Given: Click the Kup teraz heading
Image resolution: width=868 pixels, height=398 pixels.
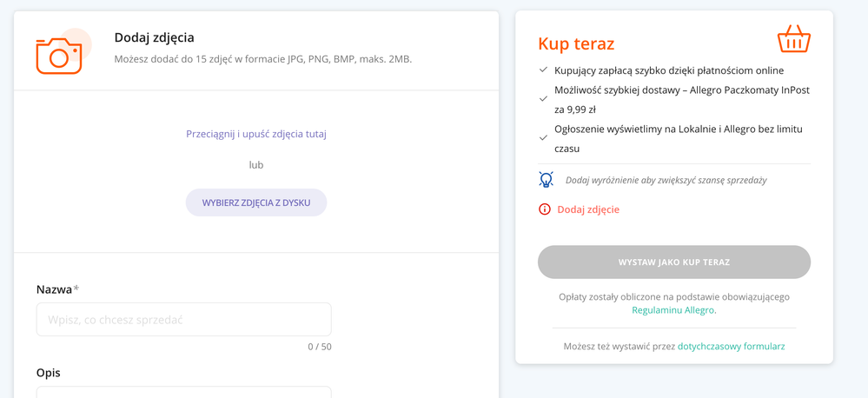Looking at the screenshot, I should [576, 43].
